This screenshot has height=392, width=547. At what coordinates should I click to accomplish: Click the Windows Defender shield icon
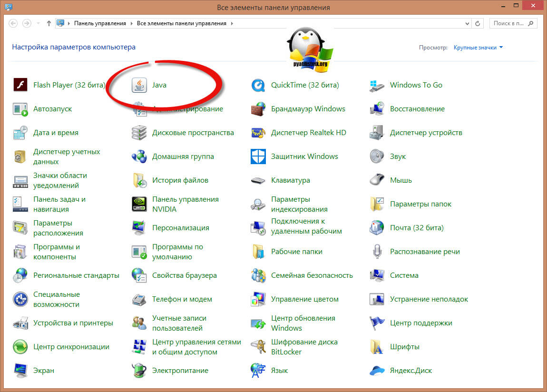258,157
